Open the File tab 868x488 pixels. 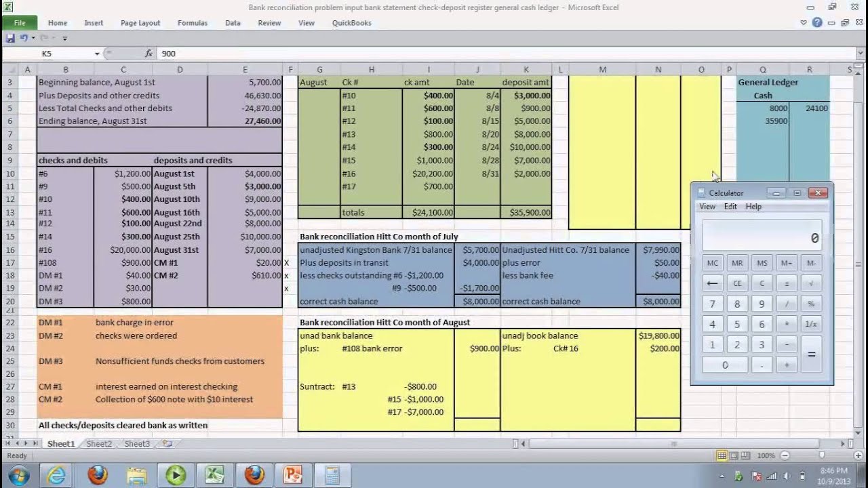pos(20,23)
